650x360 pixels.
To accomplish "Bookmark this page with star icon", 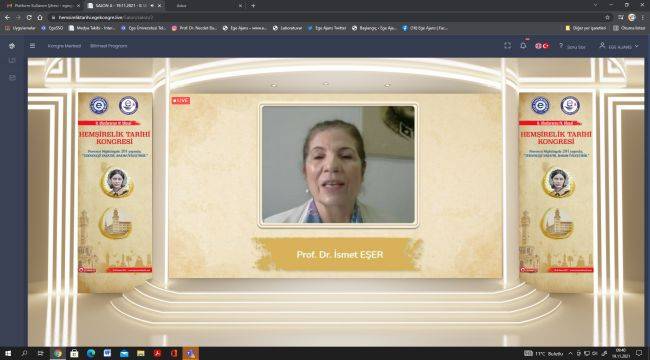I will pos(607,17).
